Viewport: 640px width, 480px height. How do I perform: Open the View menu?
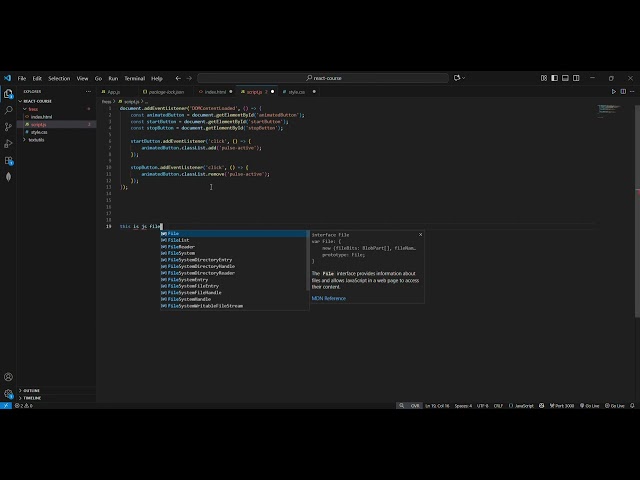[x=82, y=78]
